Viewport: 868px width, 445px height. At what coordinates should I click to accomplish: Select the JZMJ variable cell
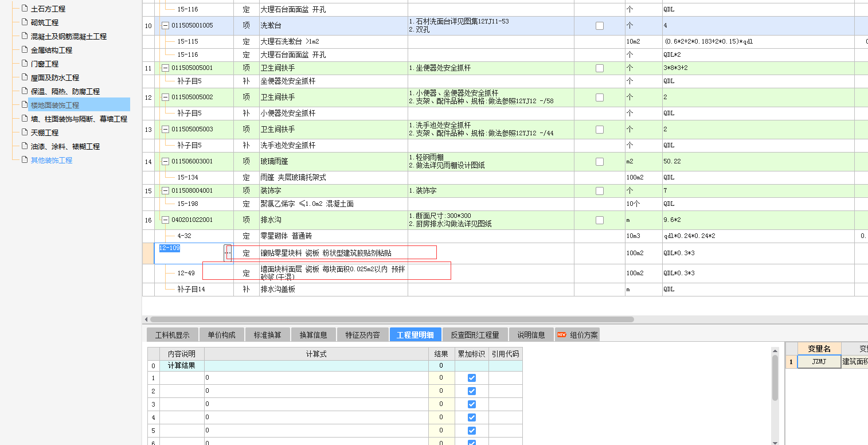tap(819, 362)
